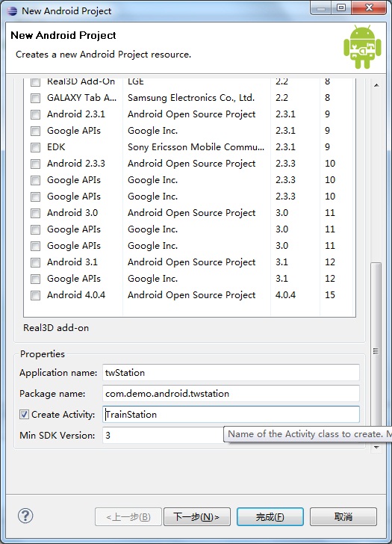Maximize the New Android Project window
Viewport: 392px width, 544px height.
click(341, 7)
